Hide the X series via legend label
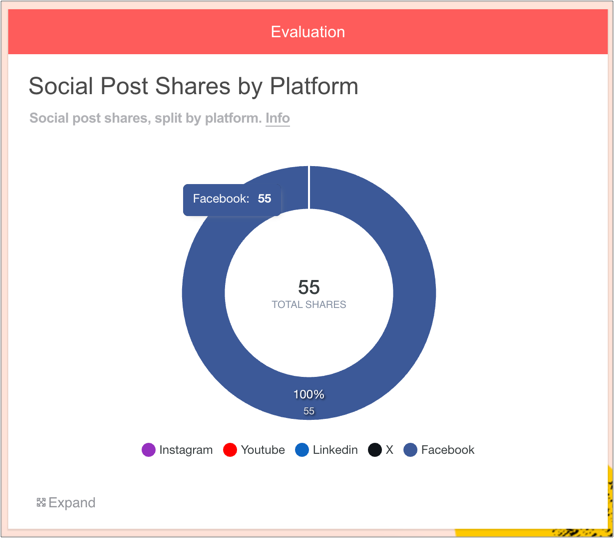 [390, 450]
